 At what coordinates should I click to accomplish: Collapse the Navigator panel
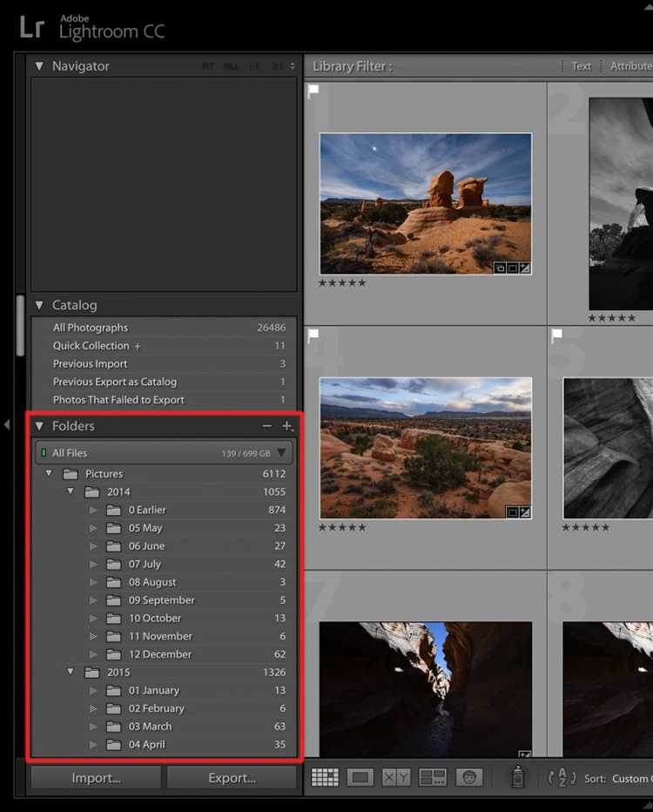[38, 66]
